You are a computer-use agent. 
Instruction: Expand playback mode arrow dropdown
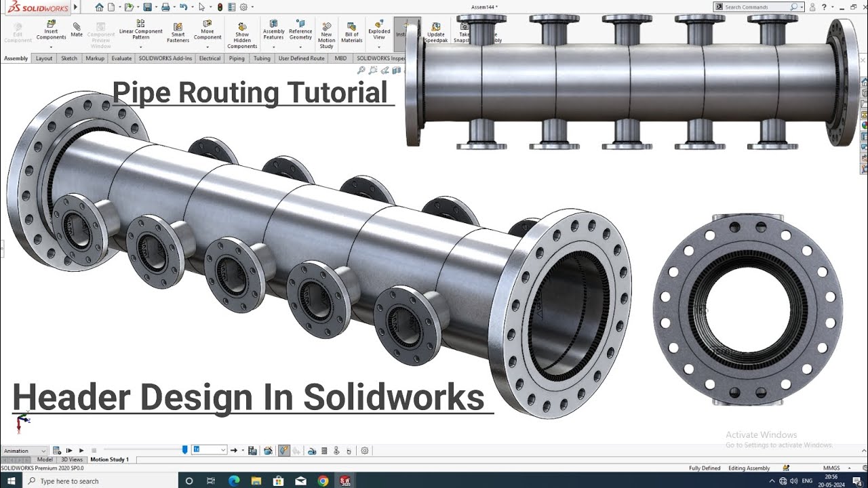tap(243, 450)
